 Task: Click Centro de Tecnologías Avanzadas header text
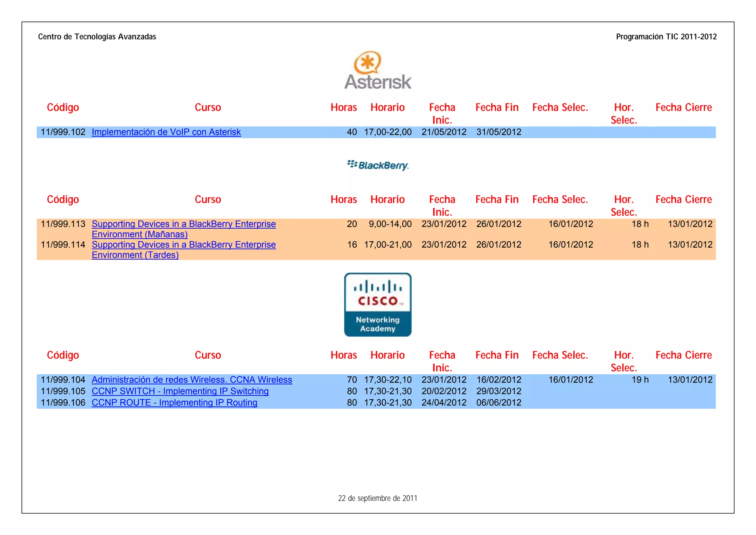click(97, 37)
